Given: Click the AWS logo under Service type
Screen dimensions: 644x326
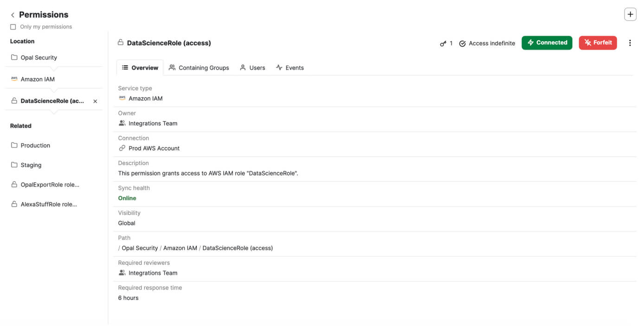Looking at the screenshot, I should [122, 98].
